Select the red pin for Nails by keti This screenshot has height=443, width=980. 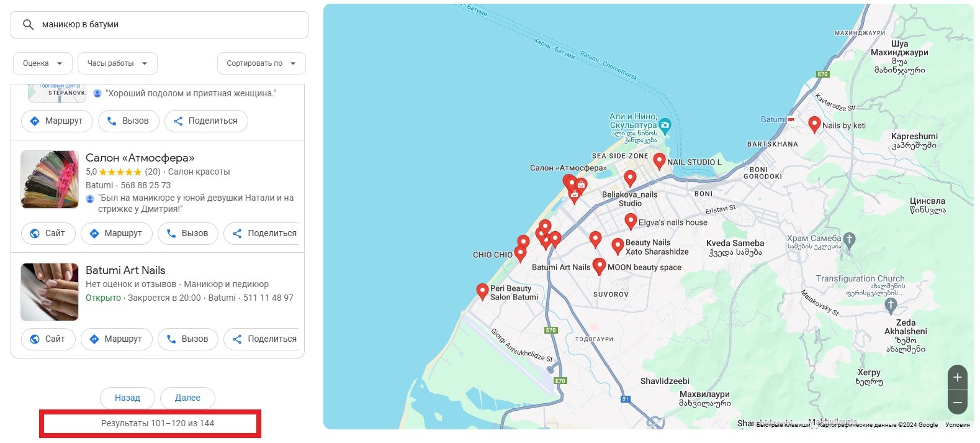pyautogui.click(x=815, y=124)
